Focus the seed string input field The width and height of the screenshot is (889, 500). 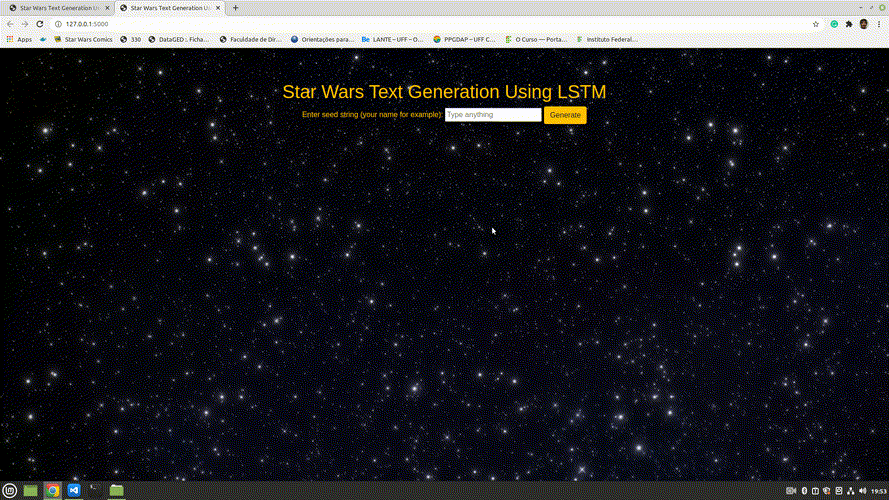click(x=493, y=115)
